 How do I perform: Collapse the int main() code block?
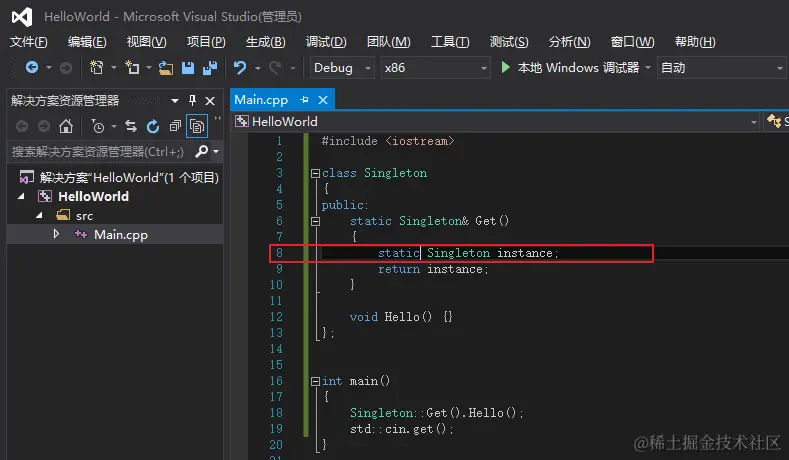tap(315, 381)
